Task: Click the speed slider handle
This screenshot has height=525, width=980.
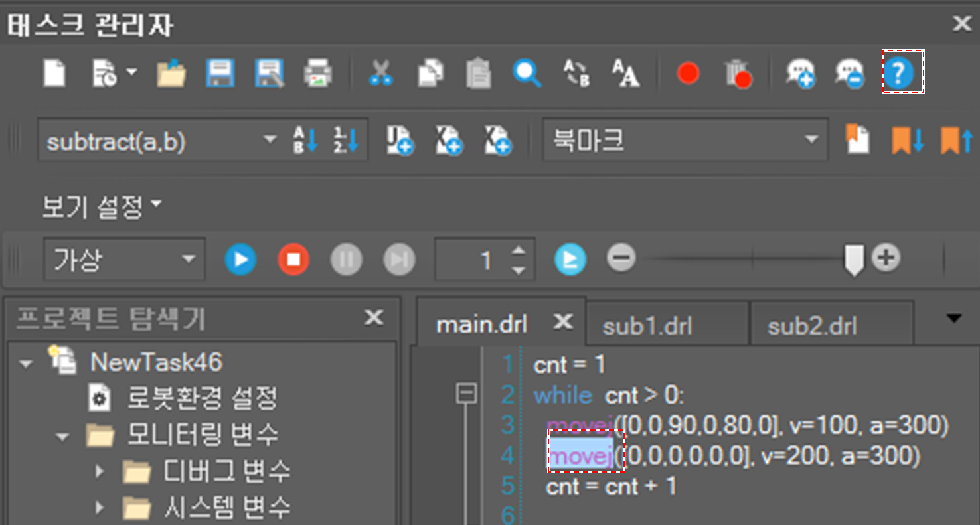Action: click(x=853, y=259)
